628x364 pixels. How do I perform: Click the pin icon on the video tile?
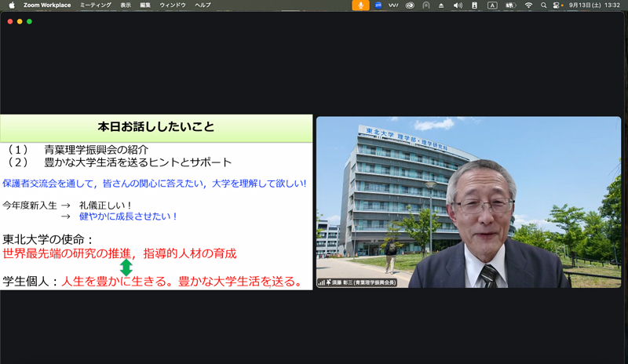tap(328, 282)
